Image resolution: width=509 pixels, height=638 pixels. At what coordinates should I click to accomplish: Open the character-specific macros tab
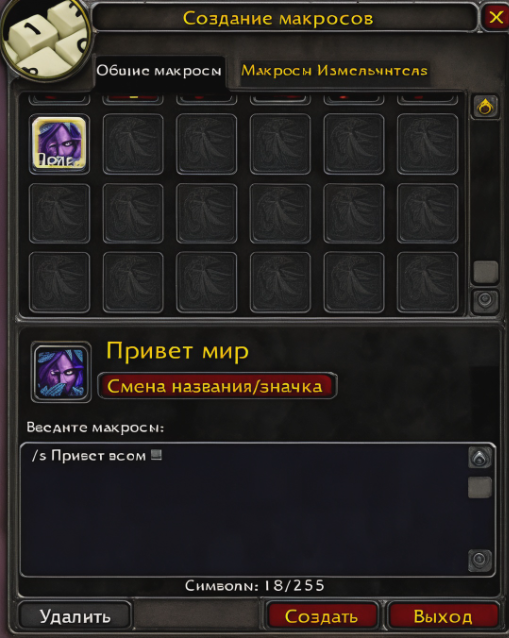[x=334, y=71]
